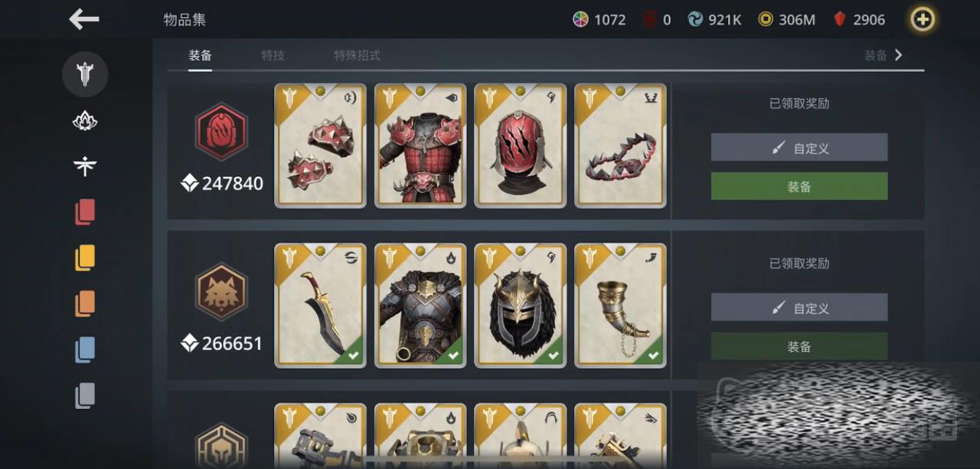
Task: Click 自定义 for the red claw set
Action: point(799,147)
